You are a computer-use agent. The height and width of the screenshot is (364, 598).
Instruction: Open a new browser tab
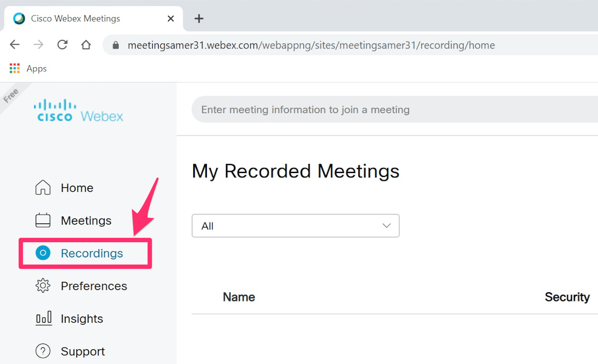198,19
